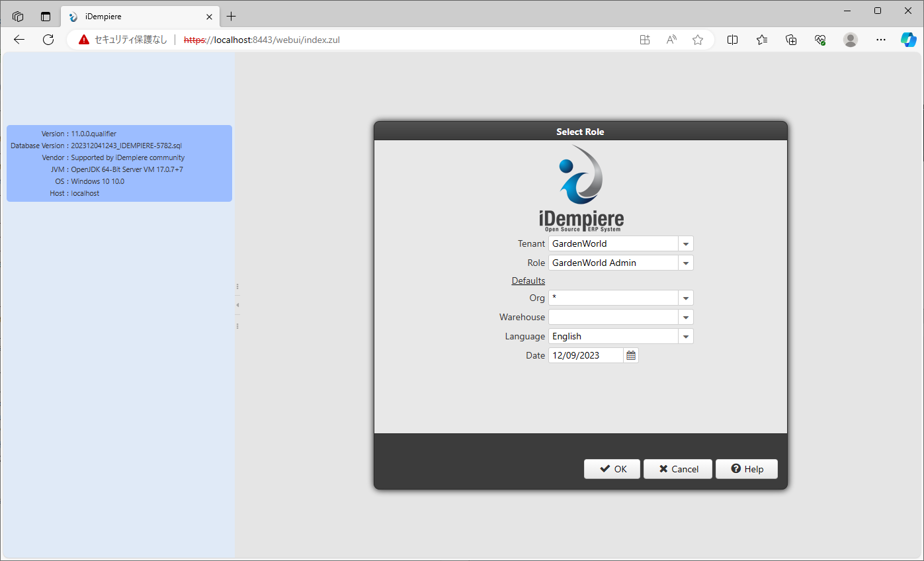Image resolution: width=924 pixels, height=561 pixels.
Task: Click the Version 11.0.0.qualifier text
Action: (x=94, y=134)
